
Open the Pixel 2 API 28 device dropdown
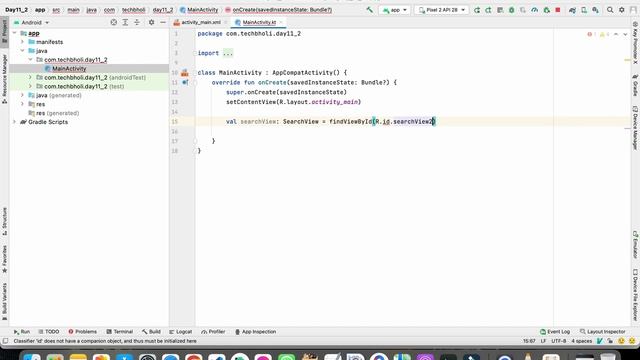pos(441,10)
